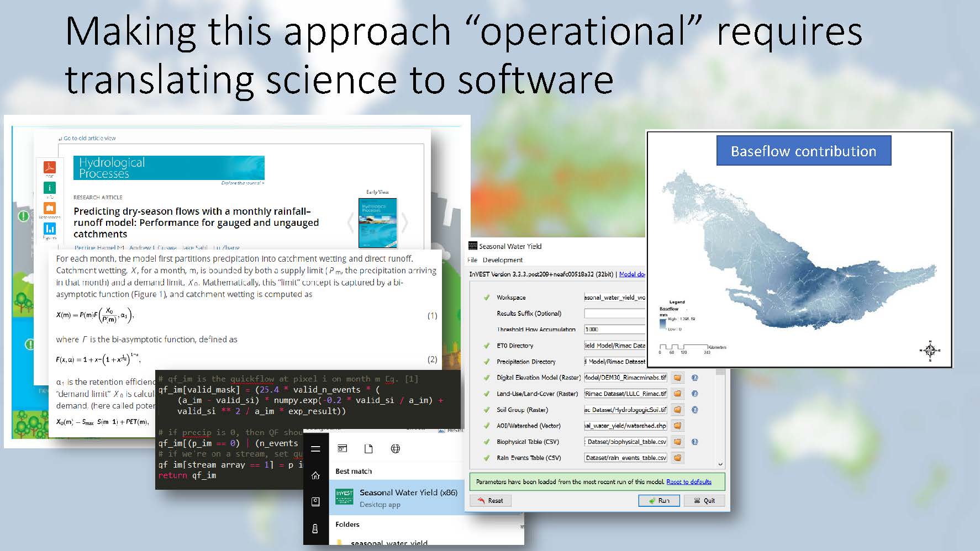Click the ET0 Directory input field
980x551 pixels.
click(615, 346)
